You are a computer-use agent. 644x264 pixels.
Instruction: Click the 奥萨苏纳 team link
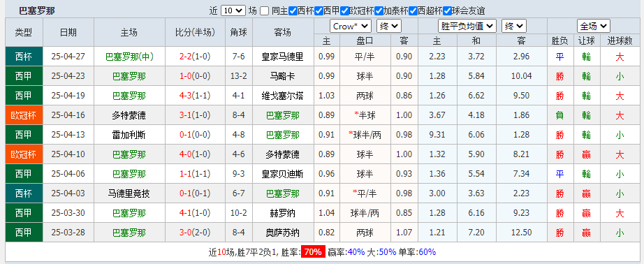(283, 233)
